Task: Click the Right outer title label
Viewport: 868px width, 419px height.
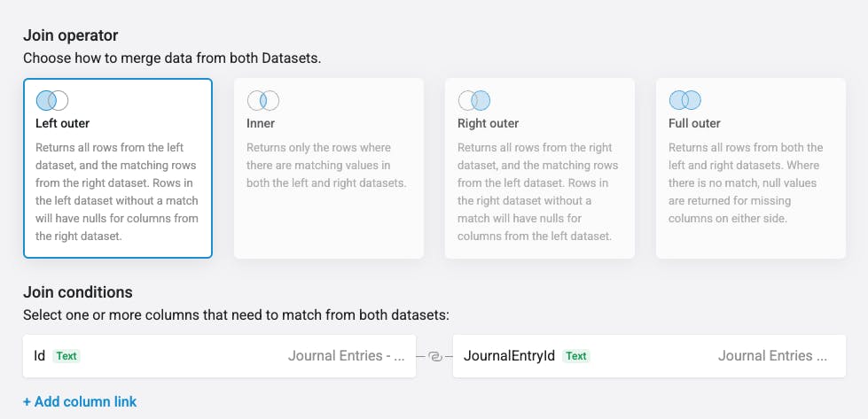Action: (488, 123)
